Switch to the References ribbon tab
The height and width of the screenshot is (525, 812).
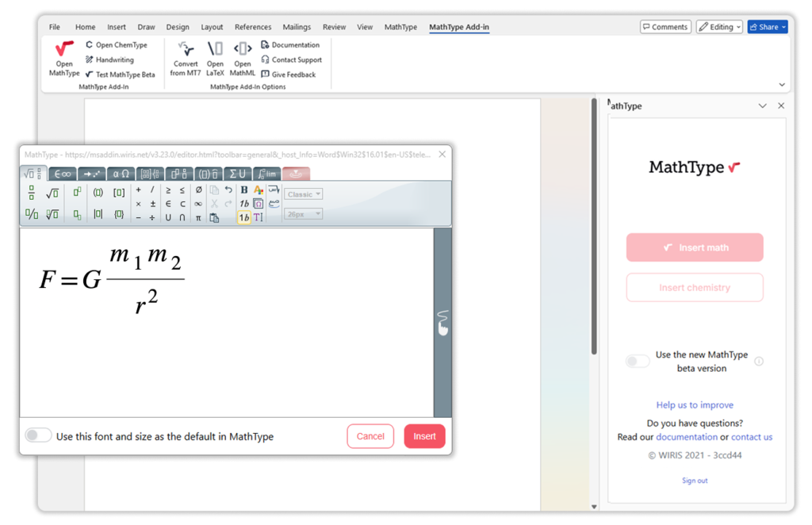252,27
